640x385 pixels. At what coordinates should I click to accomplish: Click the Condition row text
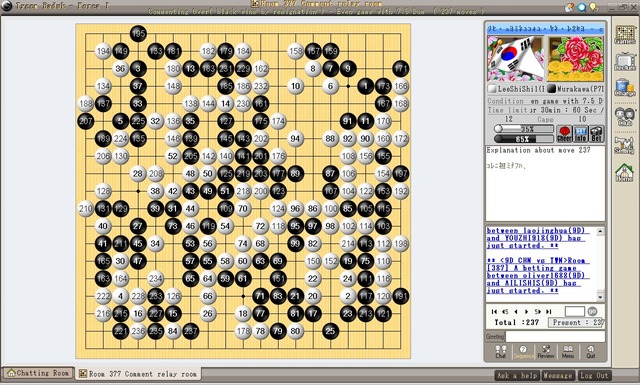pos(545,101)
